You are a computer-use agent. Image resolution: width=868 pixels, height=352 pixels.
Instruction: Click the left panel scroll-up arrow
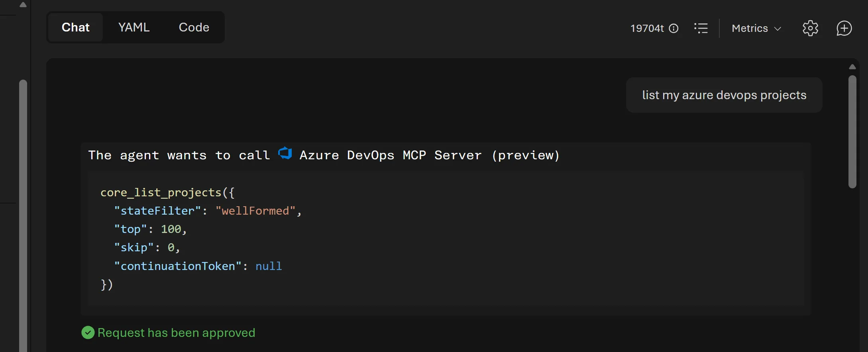click(x=23, y=5)
